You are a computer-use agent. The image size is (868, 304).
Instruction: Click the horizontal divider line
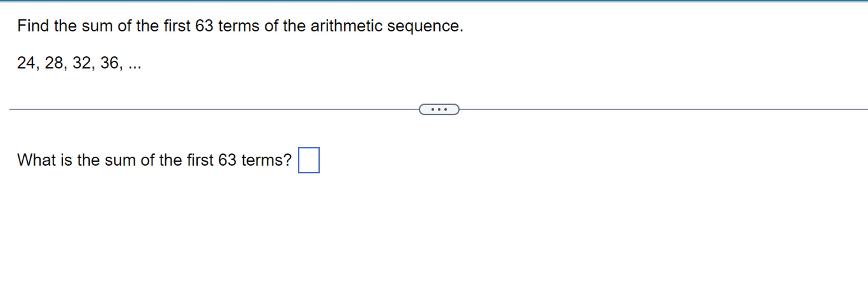click(202, 109)
